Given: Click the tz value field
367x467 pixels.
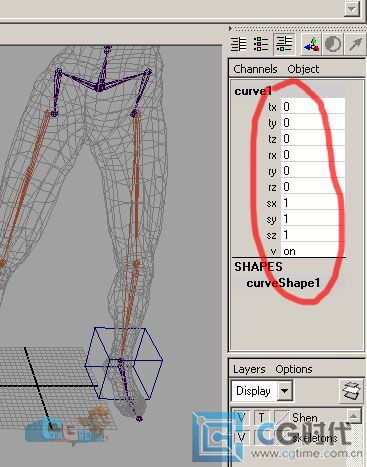Looking at the screenshot, I should tap(313, 139).
